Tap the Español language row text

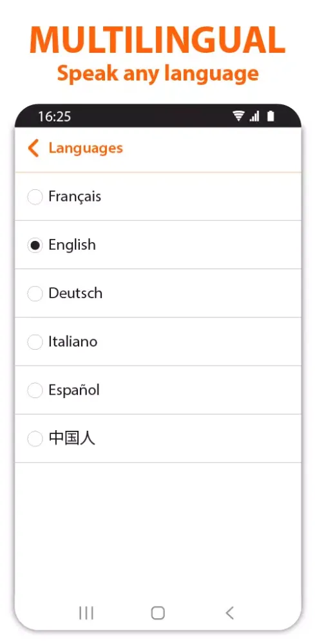pyautogui.click(x=74, y=390)
